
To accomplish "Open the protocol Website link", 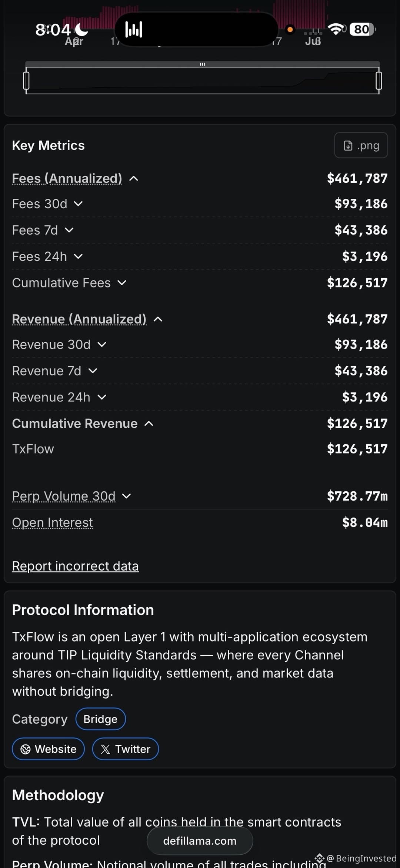I will (49, 749).
